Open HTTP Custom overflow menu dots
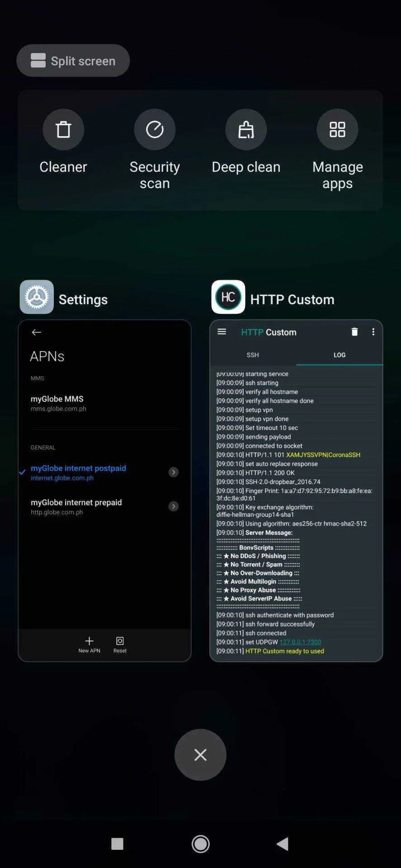The width and height of the screenshot is (401, 868). point(373,332)
